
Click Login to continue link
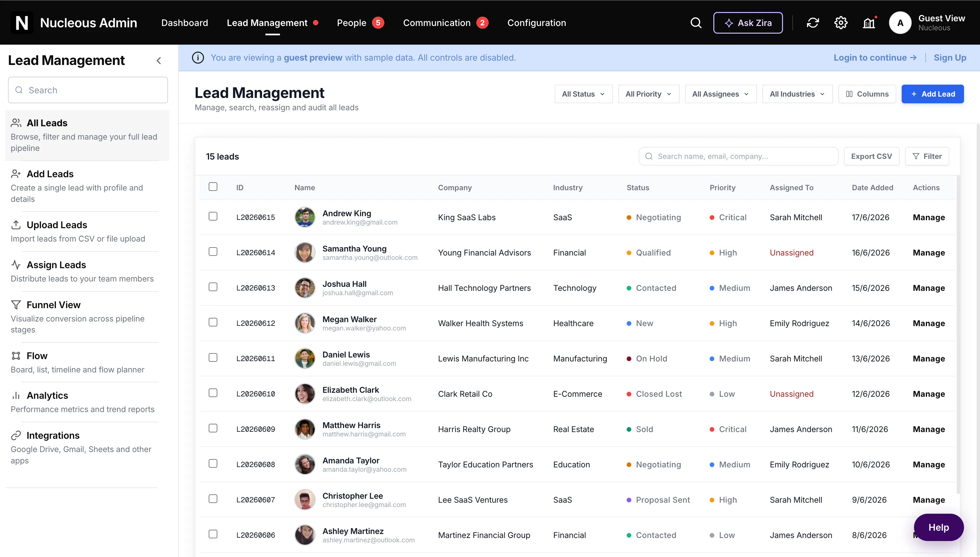pos(875,58)
